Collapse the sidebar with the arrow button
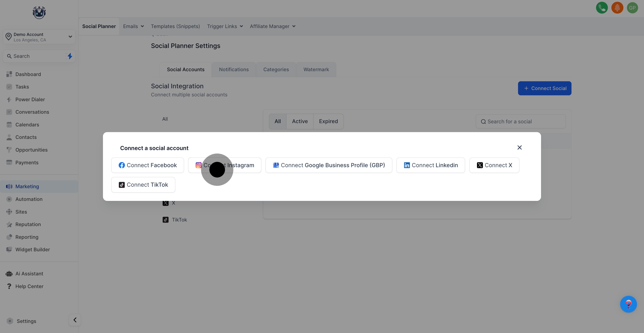This screenshot has width=644, height=333. click(75, 320)
